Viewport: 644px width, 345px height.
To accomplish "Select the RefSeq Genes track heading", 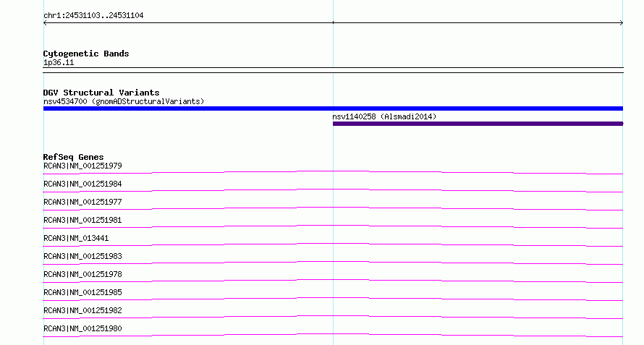I will click(x=73, y=157).
